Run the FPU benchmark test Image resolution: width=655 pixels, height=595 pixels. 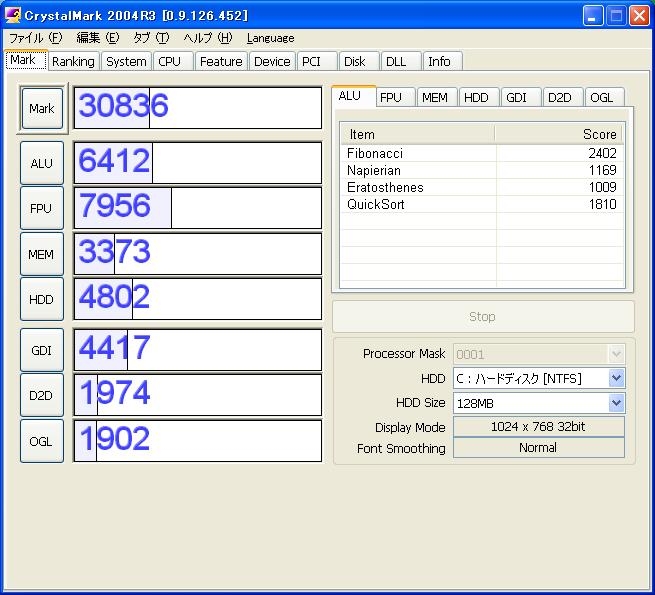coord(42,209)
